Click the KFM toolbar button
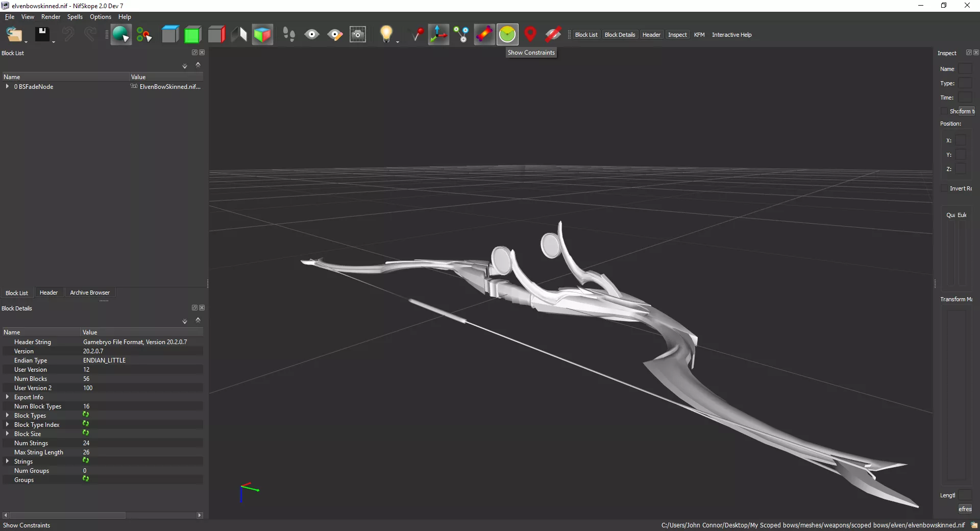The image size is (980, 531). [x=699, y=35]
